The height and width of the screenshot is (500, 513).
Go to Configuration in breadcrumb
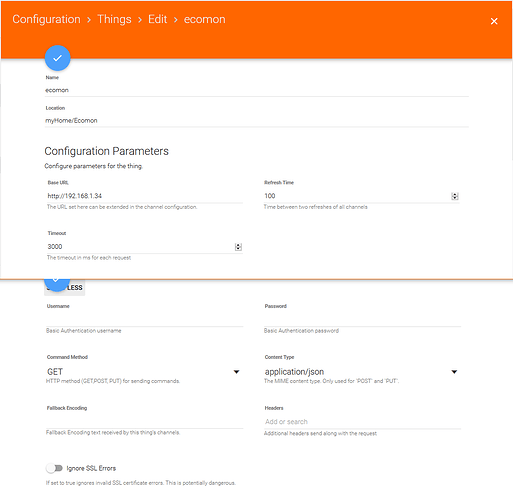pos(46,19)
